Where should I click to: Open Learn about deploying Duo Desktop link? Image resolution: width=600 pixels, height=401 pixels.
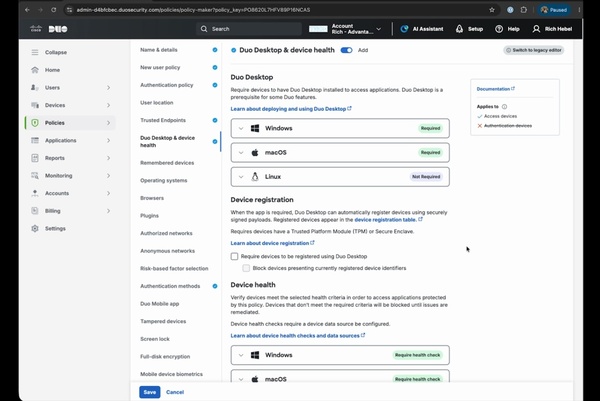291,109
